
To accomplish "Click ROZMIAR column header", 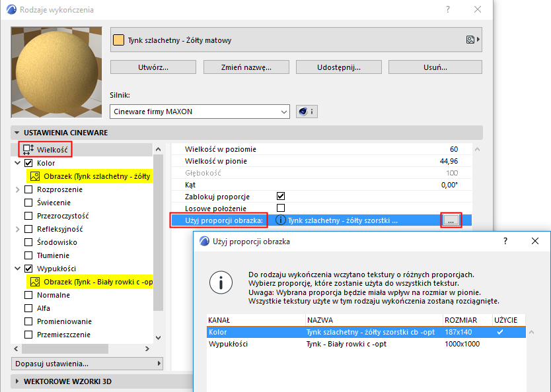I will tap(467, 320).
